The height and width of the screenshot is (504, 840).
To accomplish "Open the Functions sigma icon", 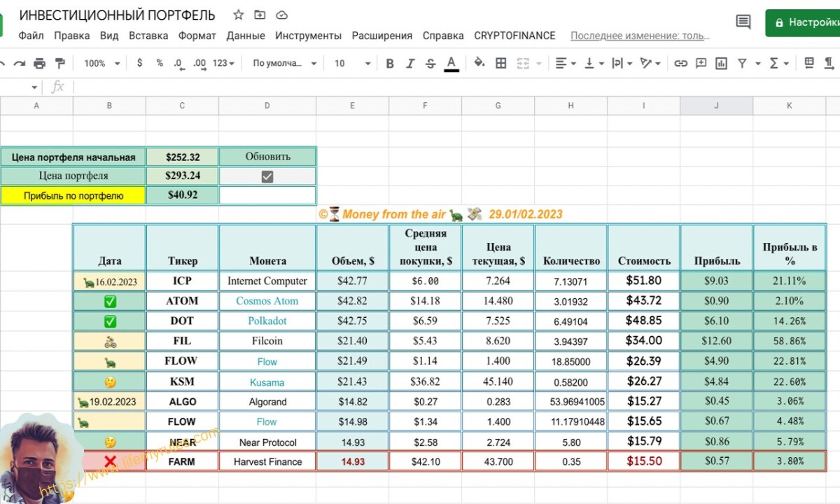I will click(x=774, y=63).
